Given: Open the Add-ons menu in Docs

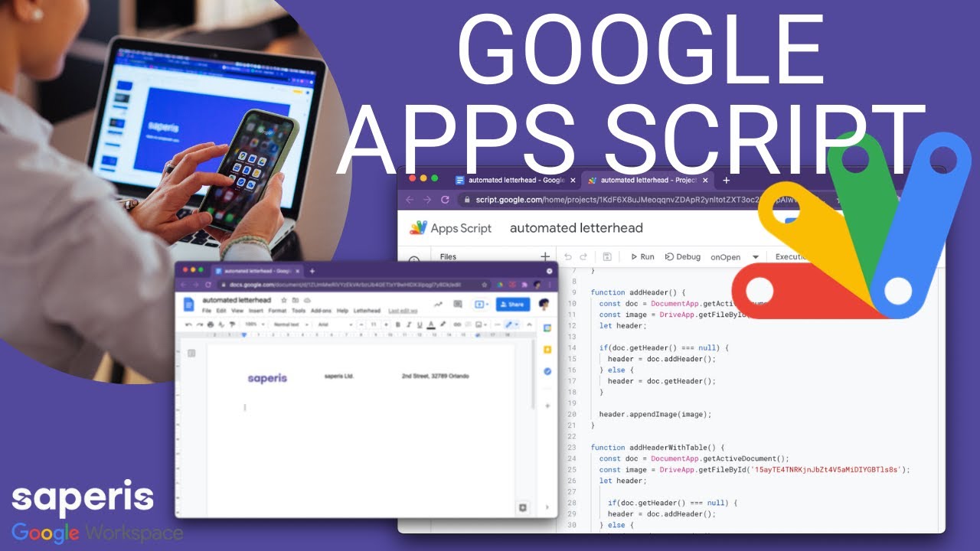Looking at the screenshot, I should (321, 311).
